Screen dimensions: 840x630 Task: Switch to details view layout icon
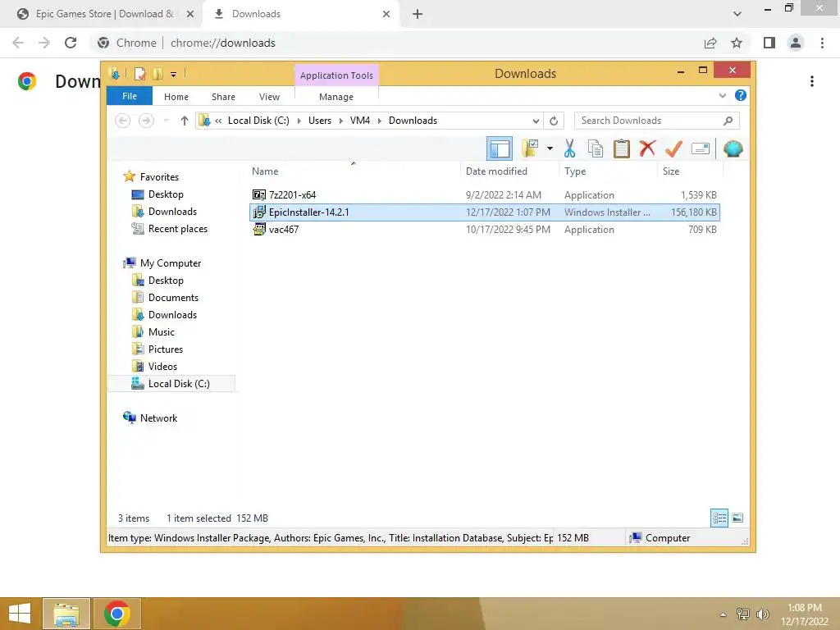click(x=719, y=518)
